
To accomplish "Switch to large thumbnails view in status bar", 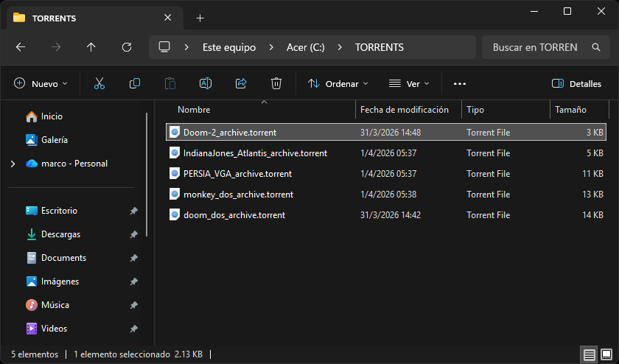I will pos(606,354).
